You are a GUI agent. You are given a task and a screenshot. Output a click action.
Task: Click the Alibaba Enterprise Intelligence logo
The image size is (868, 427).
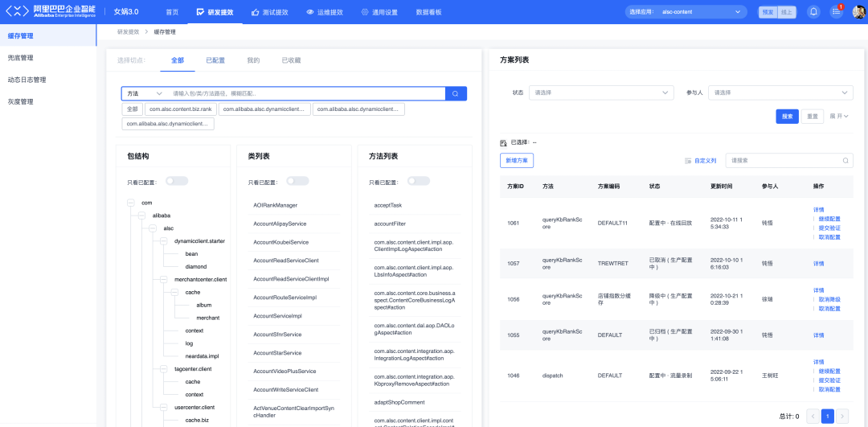click(51, 11)
